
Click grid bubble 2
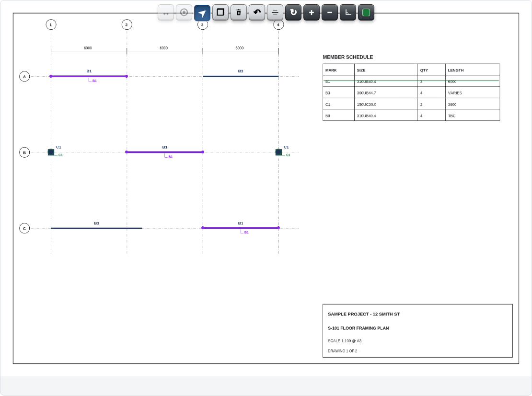tap(127, 25)
